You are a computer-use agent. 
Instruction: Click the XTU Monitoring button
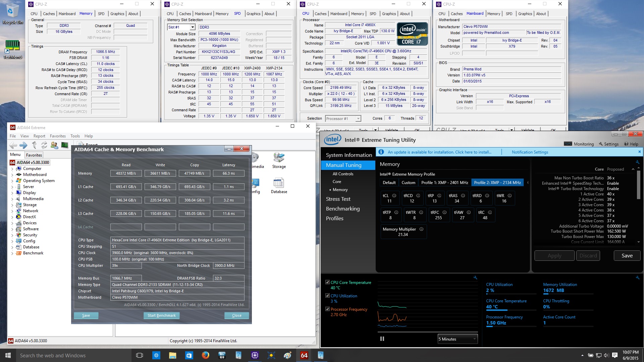[x=579, y=144]
